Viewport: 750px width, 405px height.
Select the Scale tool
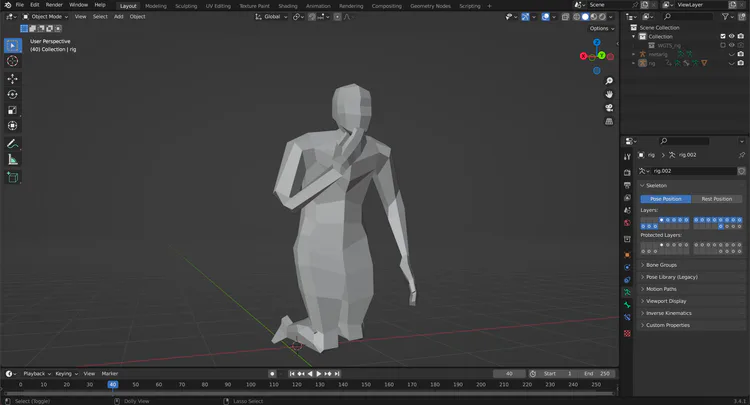[13, 110]
